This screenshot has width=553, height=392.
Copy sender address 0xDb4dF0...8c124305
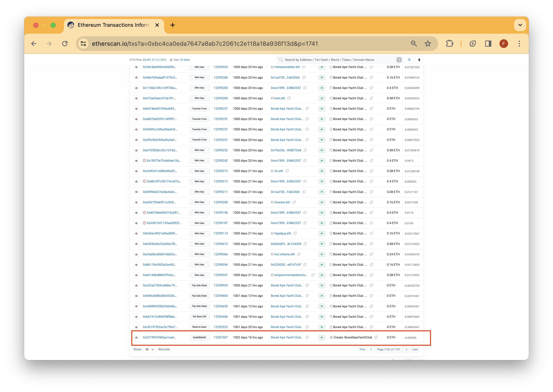305,244
